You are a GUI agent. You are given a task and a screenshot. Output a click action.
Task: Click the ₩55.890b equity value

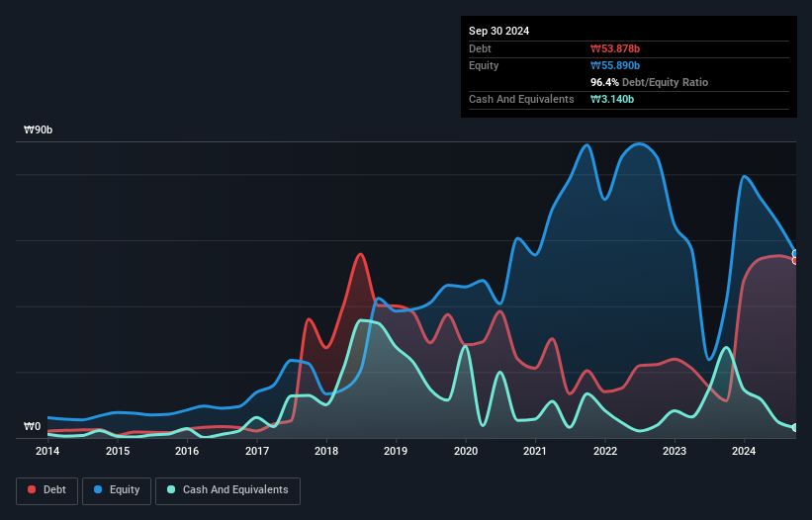click(x=615, y=65)
